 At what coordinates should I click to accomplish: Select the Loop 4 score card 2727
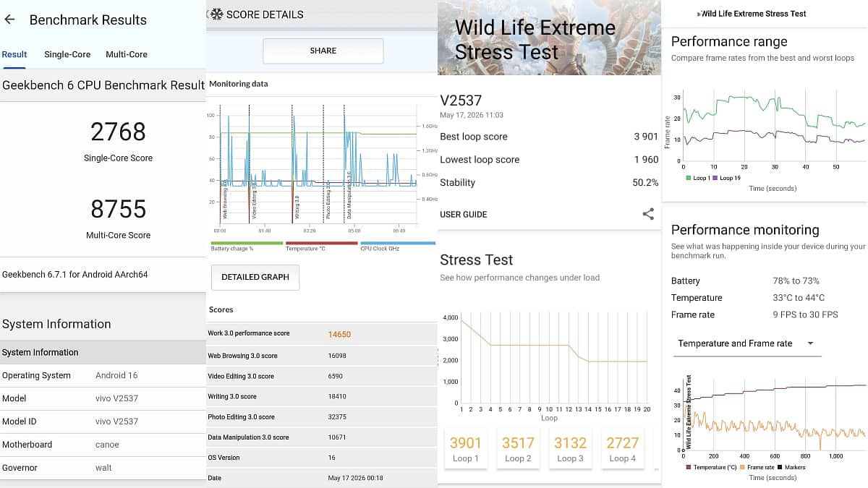(x=622, y=448)
